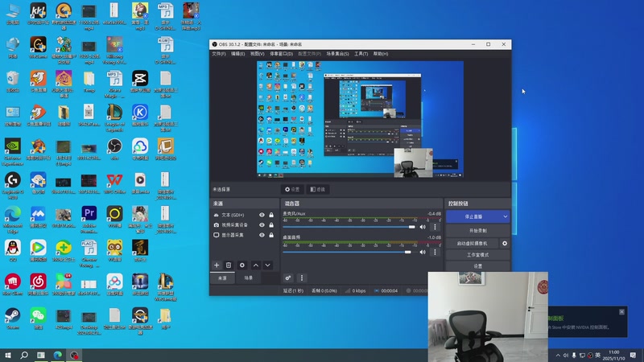Screen dimensions: 644x362
Task: Select Logitech G HUB desktop icon
Action: click(13, 186)
